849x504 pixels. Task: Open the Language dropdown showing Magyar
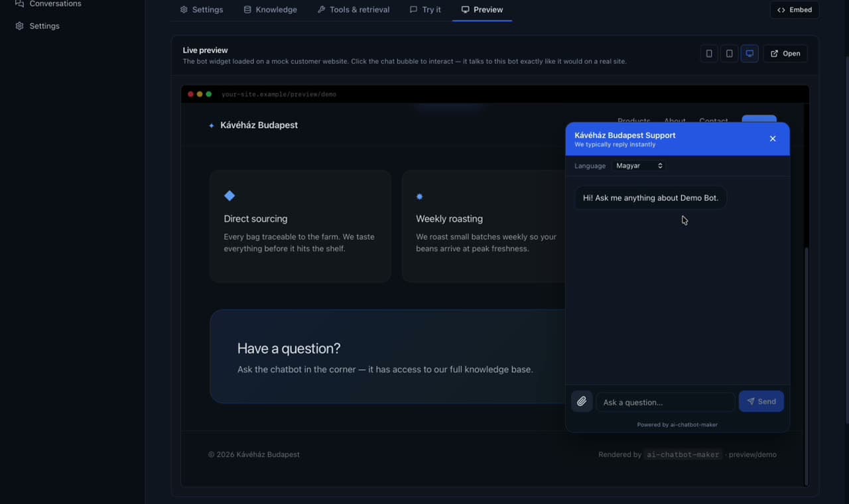639,166
